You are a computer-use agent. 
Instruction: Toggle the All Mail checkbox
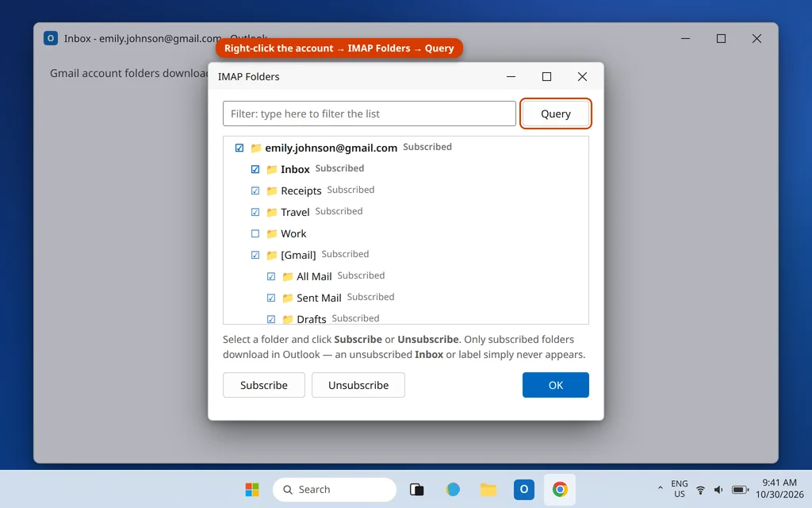(x=271, y=276)
